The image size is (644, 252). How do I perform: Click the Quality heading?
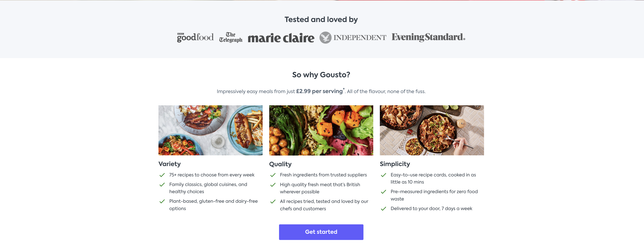280,164
